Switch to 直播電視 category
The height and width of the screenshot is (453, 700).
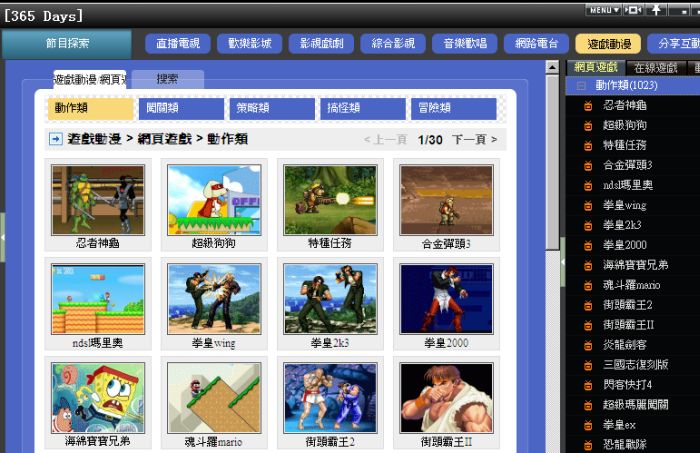[x=178, y=44]
